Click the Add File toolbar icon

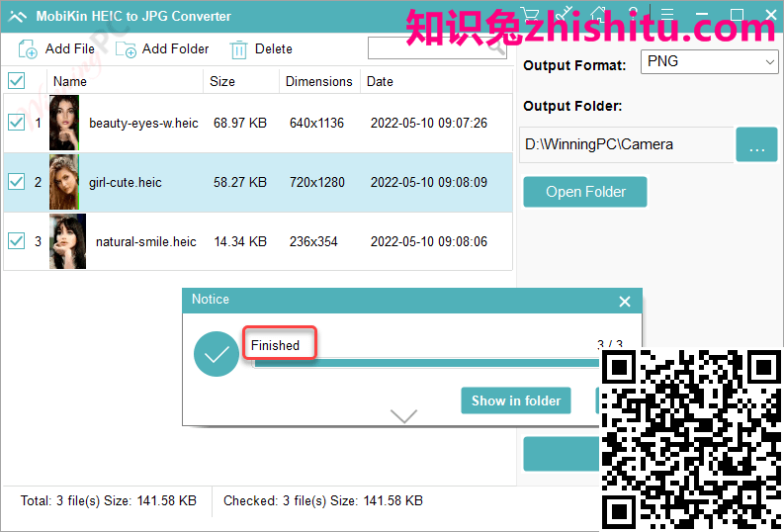point(28,49)
